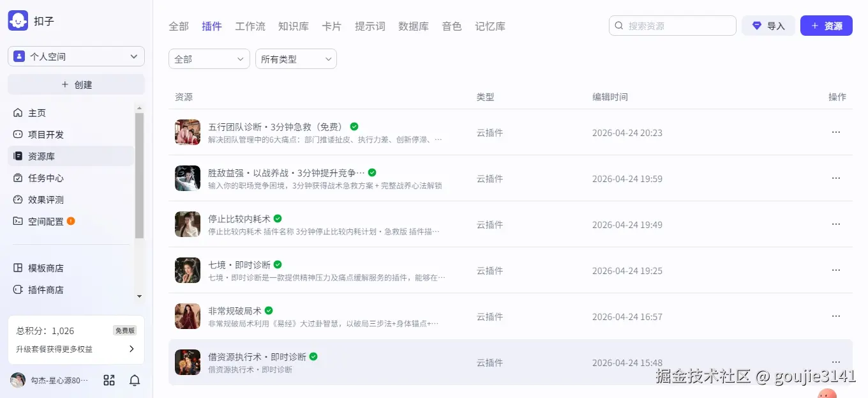Click the 搜索资源 search field
The height and width of the screenshot is (398, 868).
click(672, 26)
